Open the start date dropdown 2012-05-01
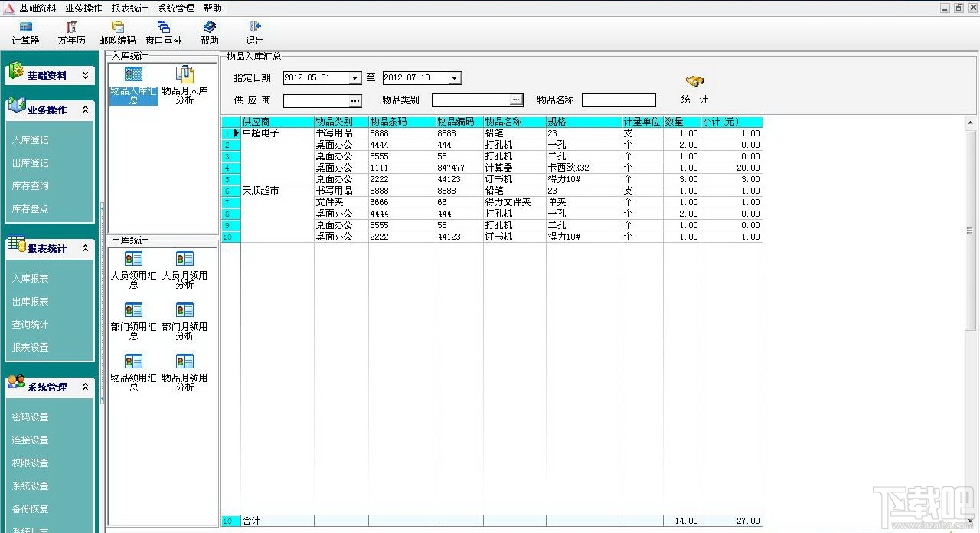 tap(354, 78)
